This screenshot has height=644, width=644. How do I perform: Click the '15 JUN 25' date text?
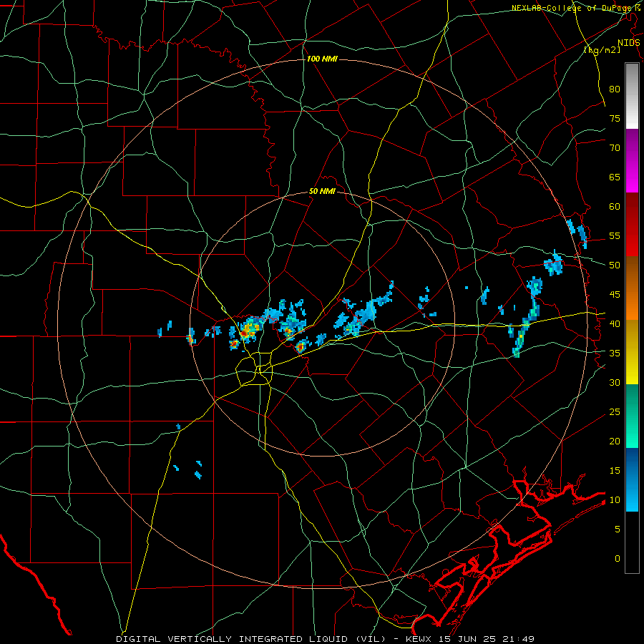[468, 639]
